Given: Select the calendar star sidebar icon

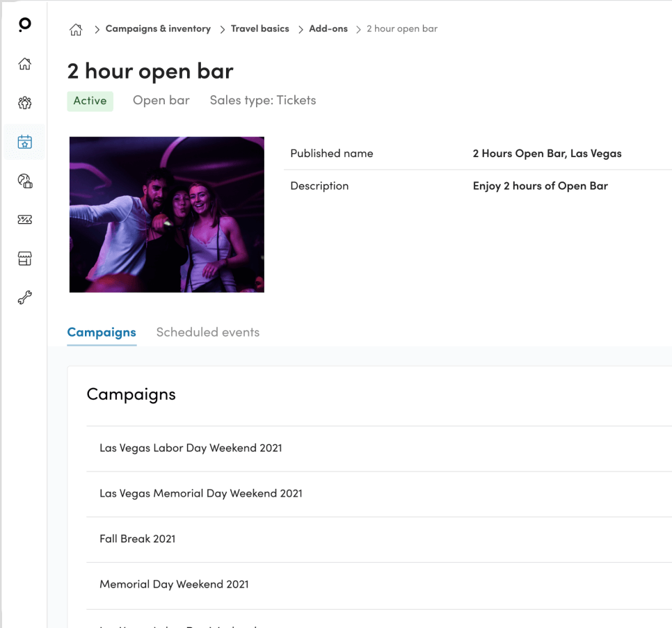Looking at the screenshot, I should click(x=24, y=143).
